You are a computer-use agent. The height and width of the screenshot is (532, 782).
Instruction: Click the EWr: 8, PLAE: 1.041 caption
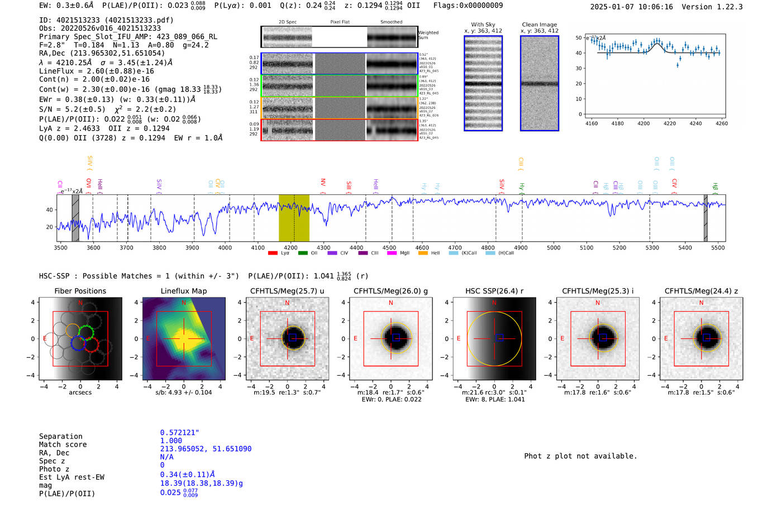click(x=494, y=400)
